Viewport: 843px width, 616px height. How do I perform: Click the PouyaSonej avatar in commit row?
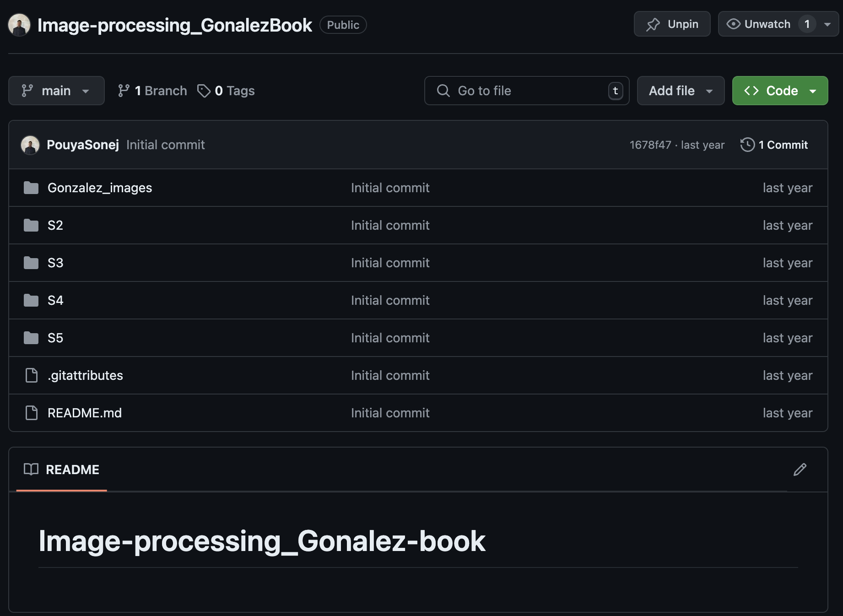tap(30, 145)
